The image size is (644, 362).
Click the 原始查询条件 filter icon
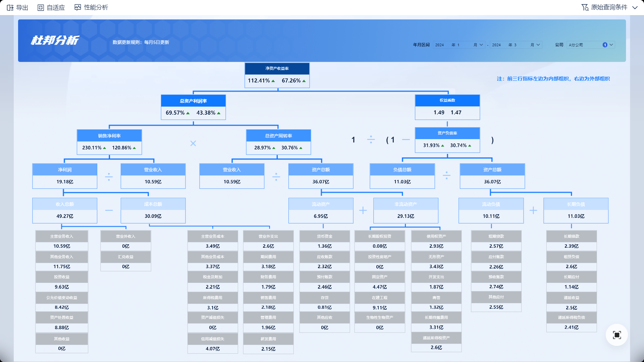tap(585, 7)
